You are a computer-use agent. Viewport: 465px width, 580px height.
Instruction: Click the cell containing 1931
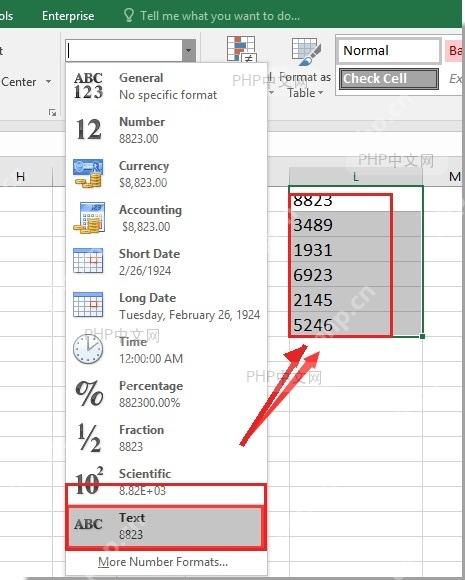(356, 249)
